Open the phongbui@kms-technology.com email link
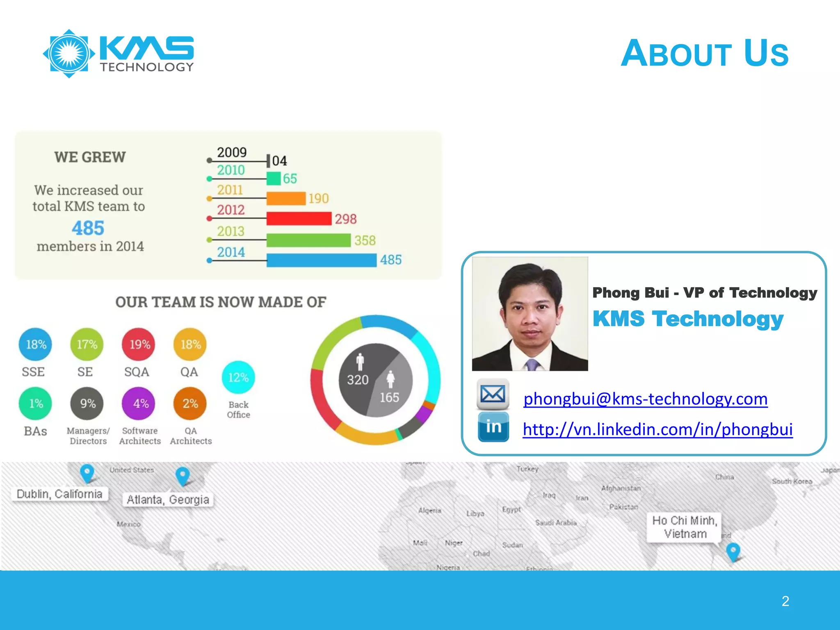 (x=646, y=399)
